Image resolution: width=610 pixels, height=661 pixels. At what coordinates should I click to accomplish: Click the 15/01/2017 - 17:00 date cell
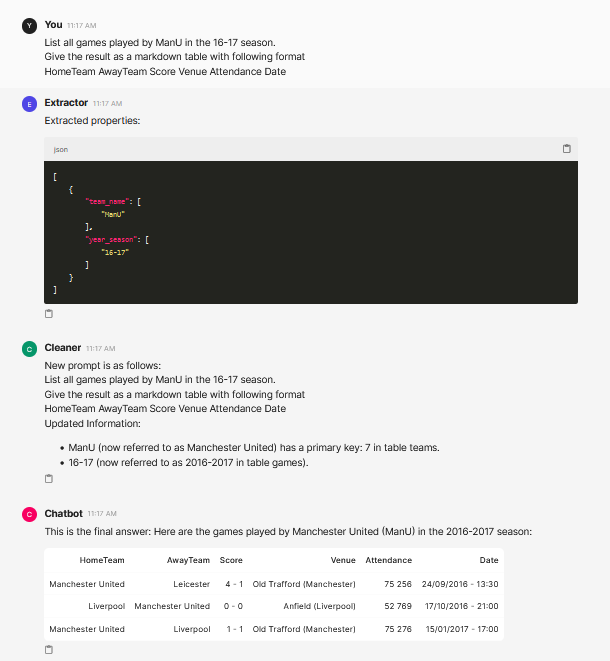click(462, 629)
